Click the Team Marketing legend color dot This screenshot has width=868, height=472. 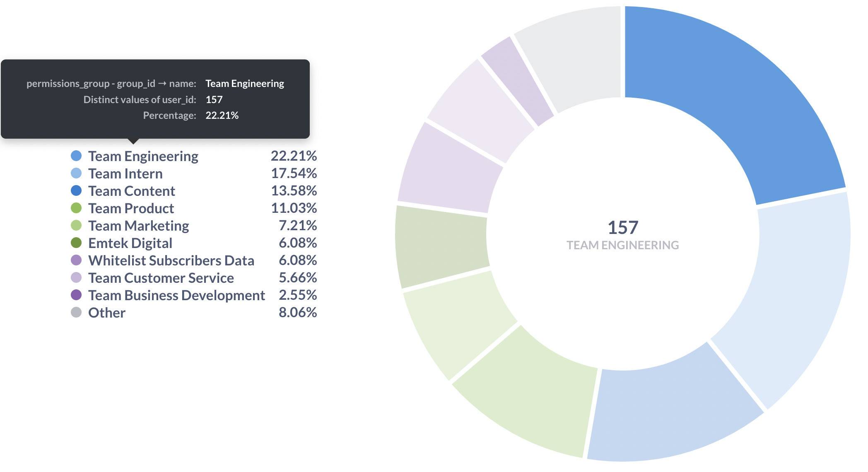pos(76,225)
